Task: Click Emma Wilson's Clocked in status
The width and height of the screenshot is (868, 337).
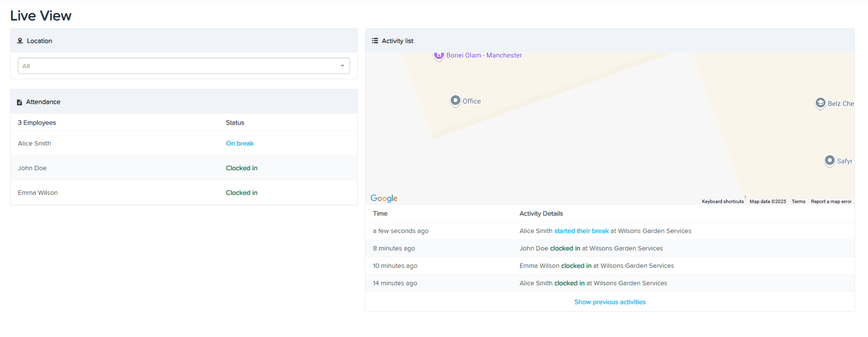Action: coord(242,193)
